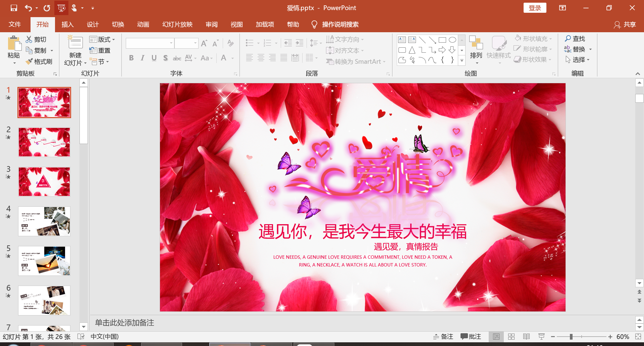This screenshot has width=644, height=346.
Task: Switch to the 插入 (Insert) ribbon tab
Action: (68, 24)
